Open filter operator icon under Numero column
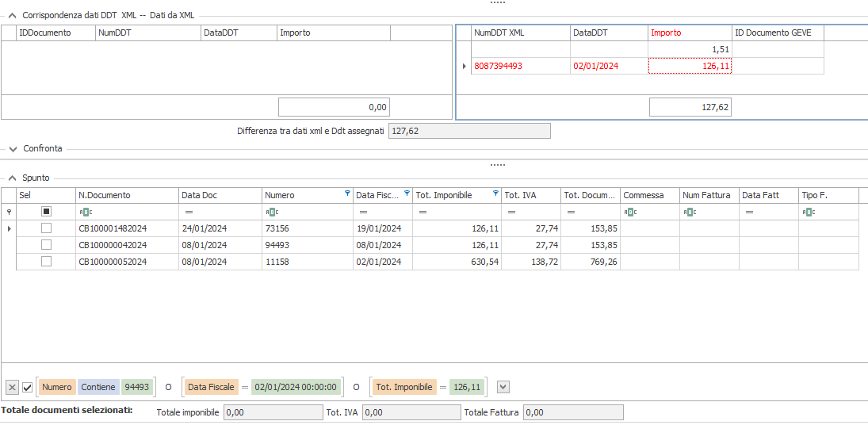The image size is (868, 425). coord(271,212)
